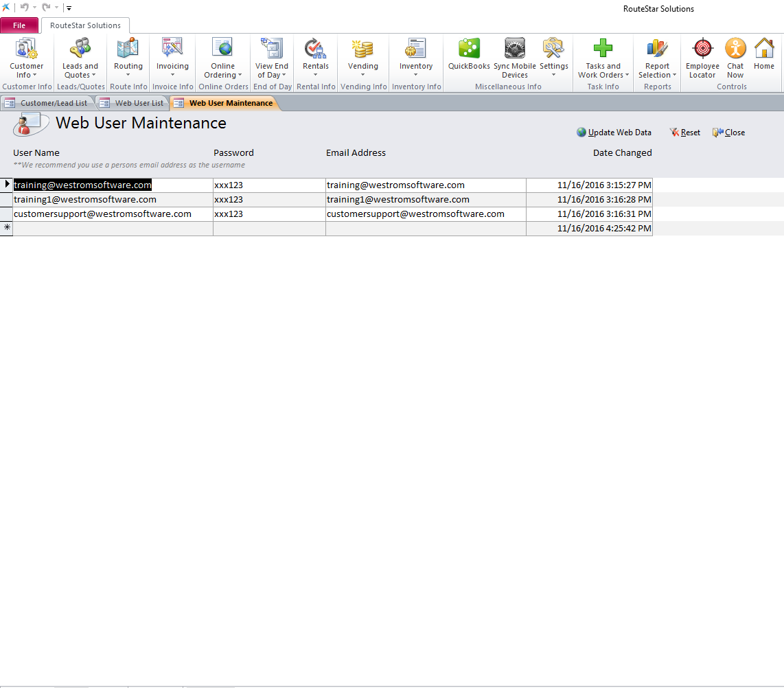Select the new record row selector asterisk
This screenshot has height=688, width=784.
(6, 228)
